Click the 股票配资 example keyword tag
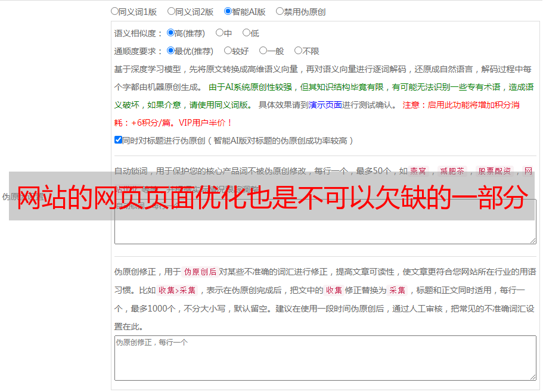 (495, 171)
